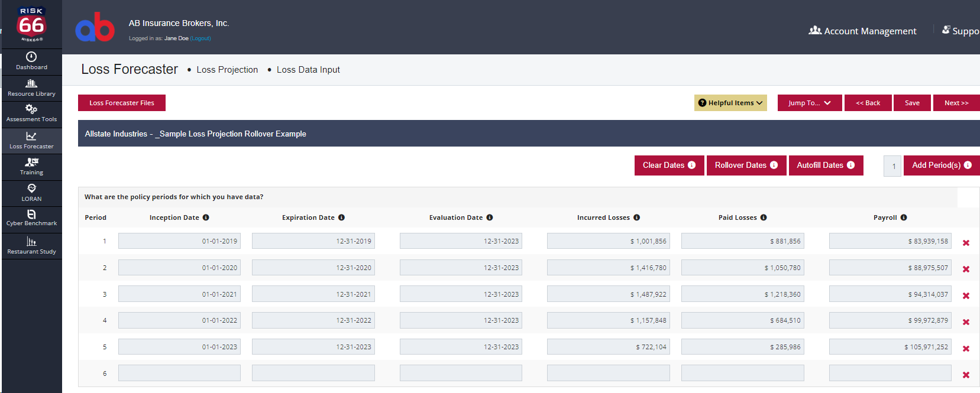Click the Save button

point(912,103)
